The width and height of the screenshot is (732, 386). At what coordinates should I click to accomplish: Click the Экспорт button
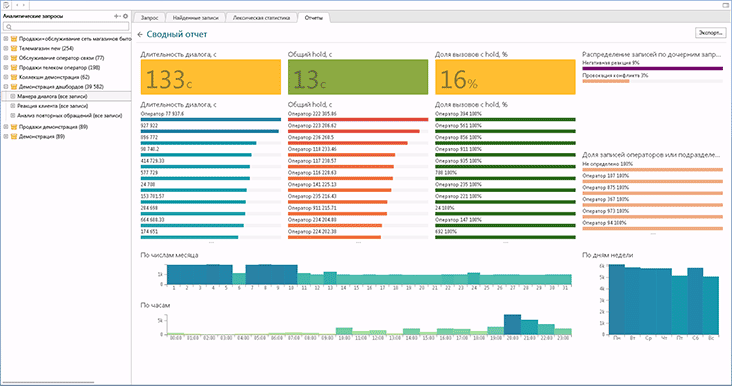point(711,33)
